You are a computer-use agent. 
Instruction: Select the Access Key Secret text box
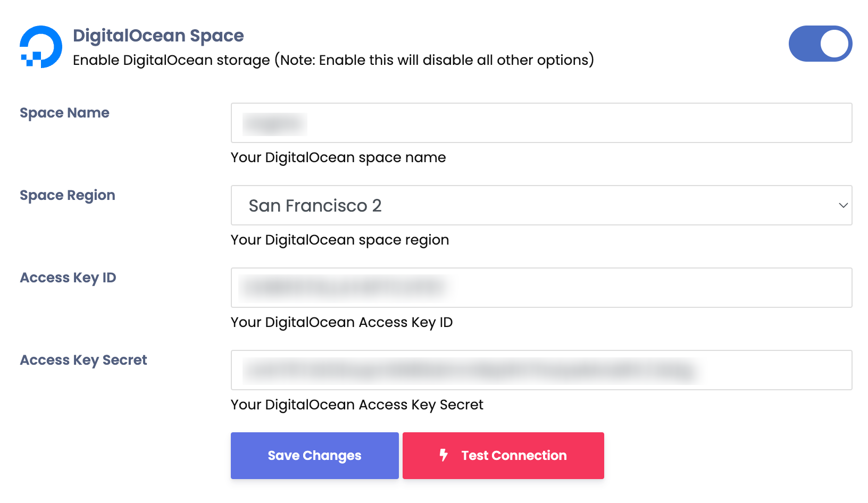point(540,370)
